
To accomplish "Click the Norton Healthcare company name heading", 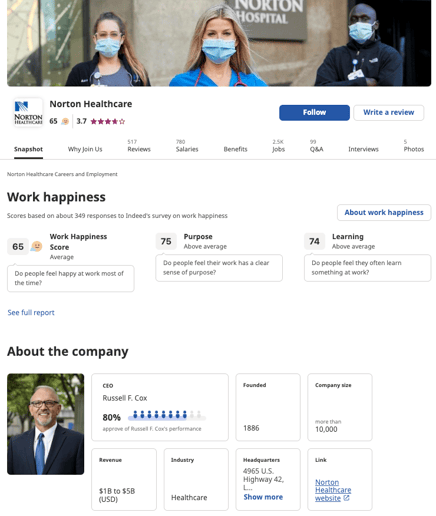I will click(x=91, y=104).
